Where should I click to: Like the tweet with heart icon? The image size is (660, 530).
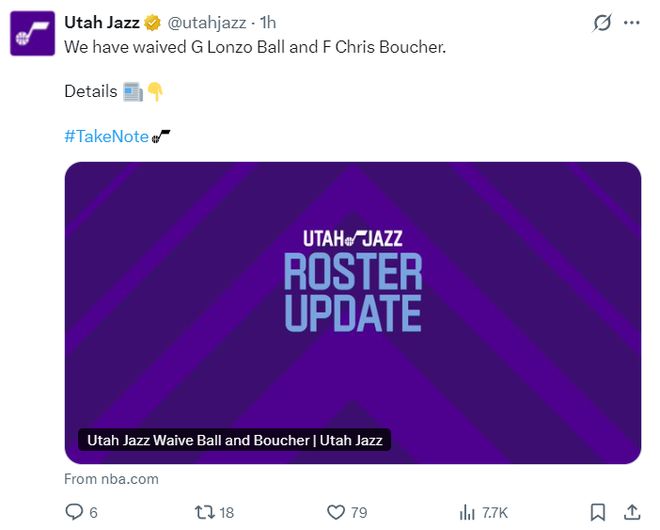tap(335, 512)
